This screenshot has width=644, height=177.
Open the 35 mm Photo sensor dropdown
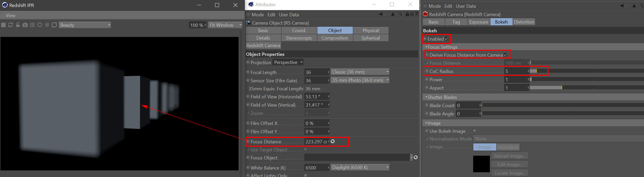click(x=360, y=80)
